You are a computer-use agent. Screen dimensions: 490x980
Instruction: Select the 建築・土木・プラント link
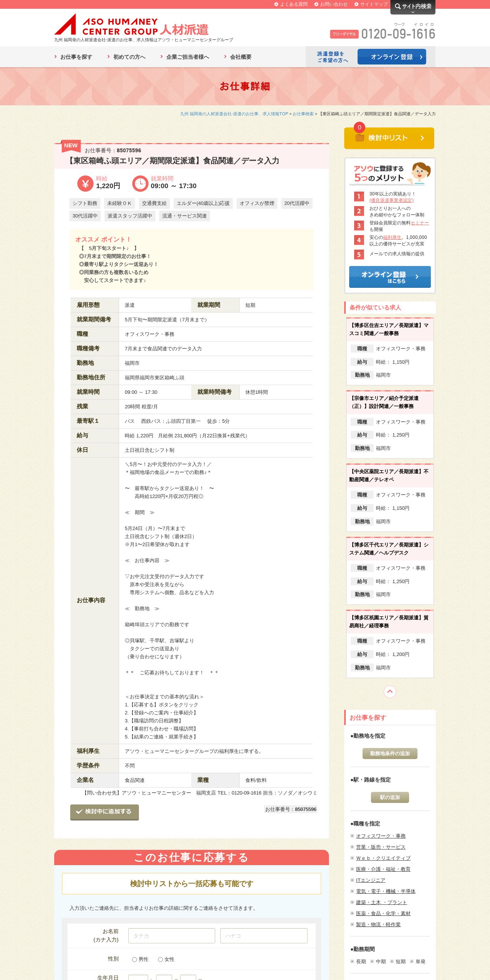pos(382,902)
